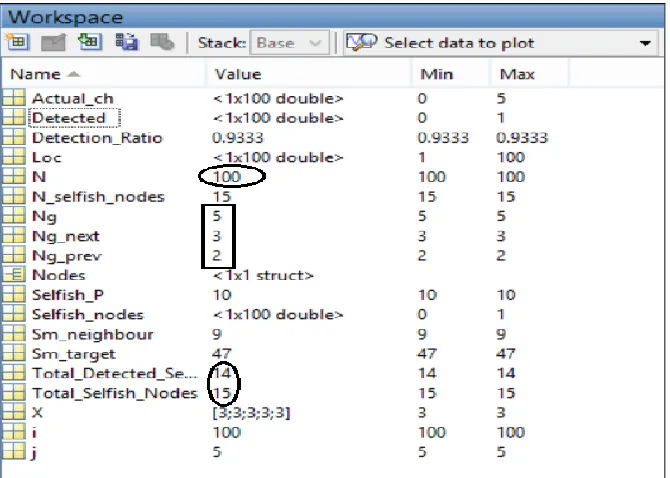Select the Total_Detected_Se... variable name
The width and height of the screenshot is (670, 478).
[x=115, y=374]
